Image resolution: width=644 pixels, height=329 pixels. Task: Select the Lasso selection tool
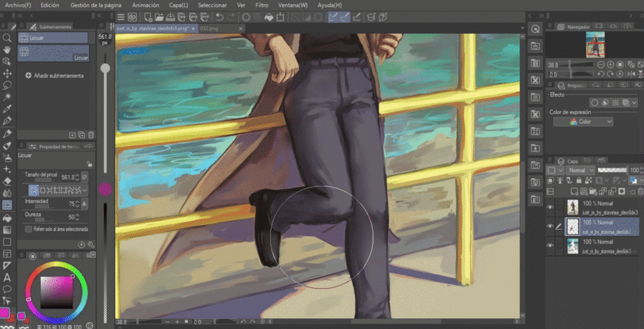click(7, 85)
